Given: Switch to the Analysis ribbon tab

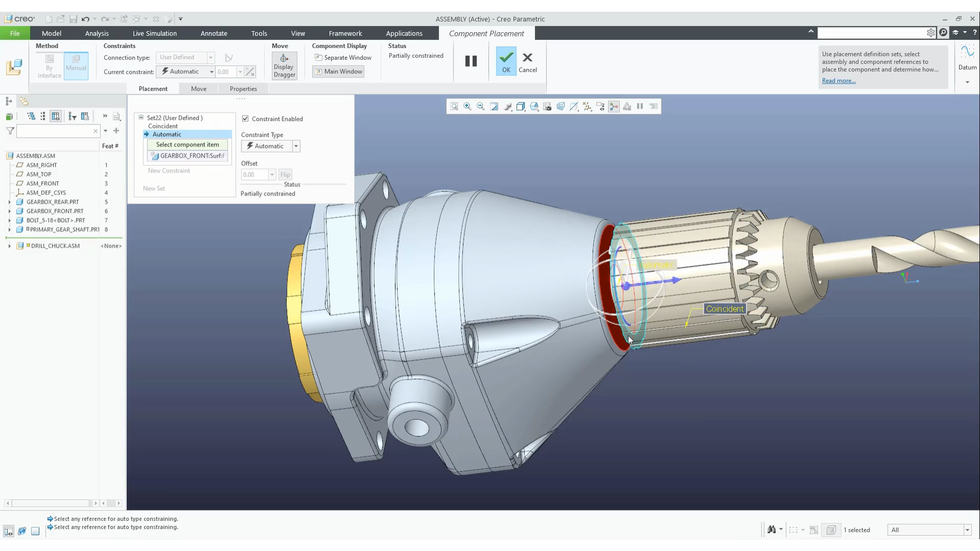Looking at the screenshot, I should tap(97, 33).
